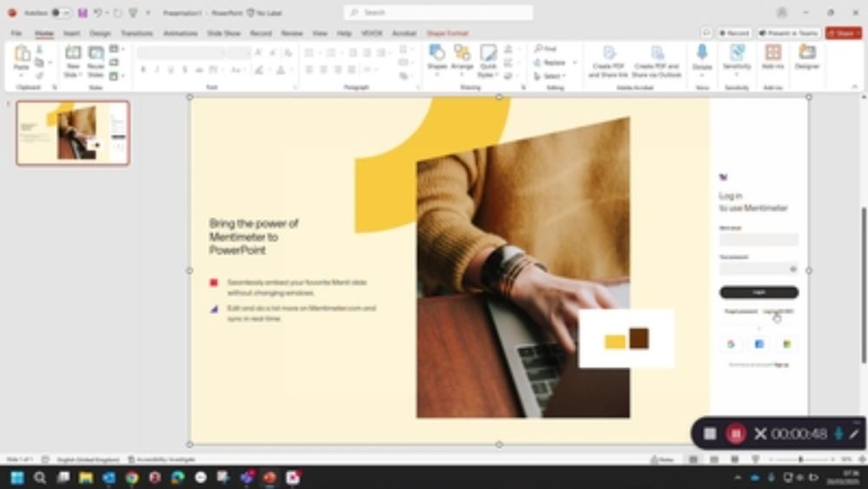Open File Explorer from taskbar
Screen dimensions: 868x489
[86, 478]
